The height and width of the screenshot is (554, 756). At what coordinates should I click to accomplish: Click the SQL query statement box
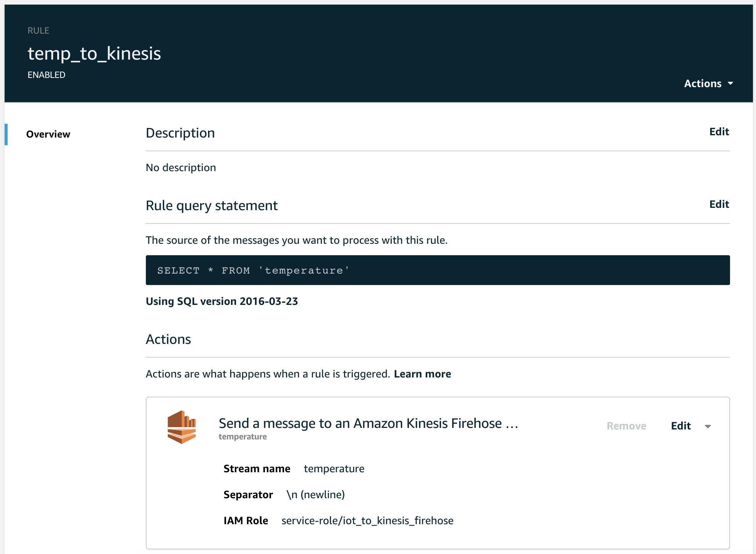pyautogui.click(x=438, y=270)
